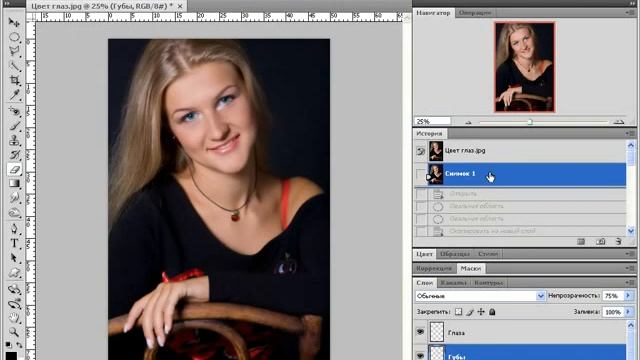This screenshot has width=640, height=360.
Task: Select the Spot Healing Brush tool
Action: tap(14, 111)
